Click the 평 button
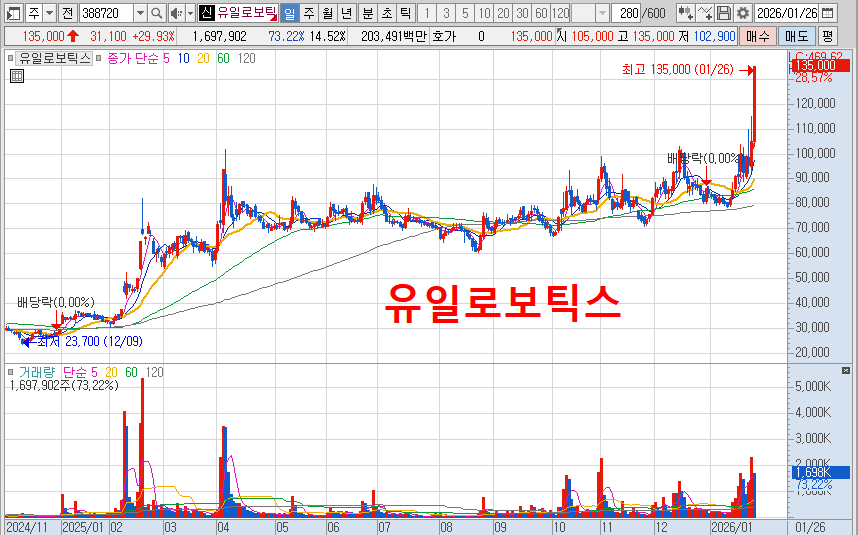The image size is (858, 535). tap(827, 37)
